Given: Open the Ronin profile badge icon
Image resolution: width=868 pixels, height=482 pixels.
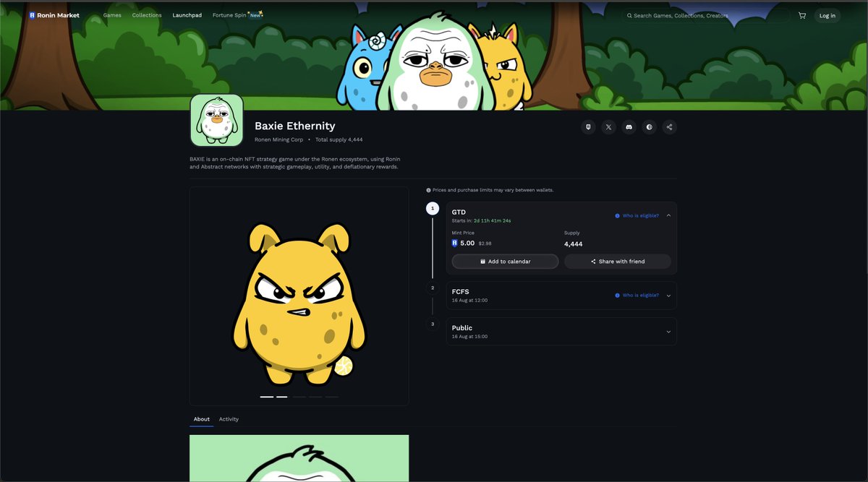Looking at the screenshot, I should tap(589, 127).
